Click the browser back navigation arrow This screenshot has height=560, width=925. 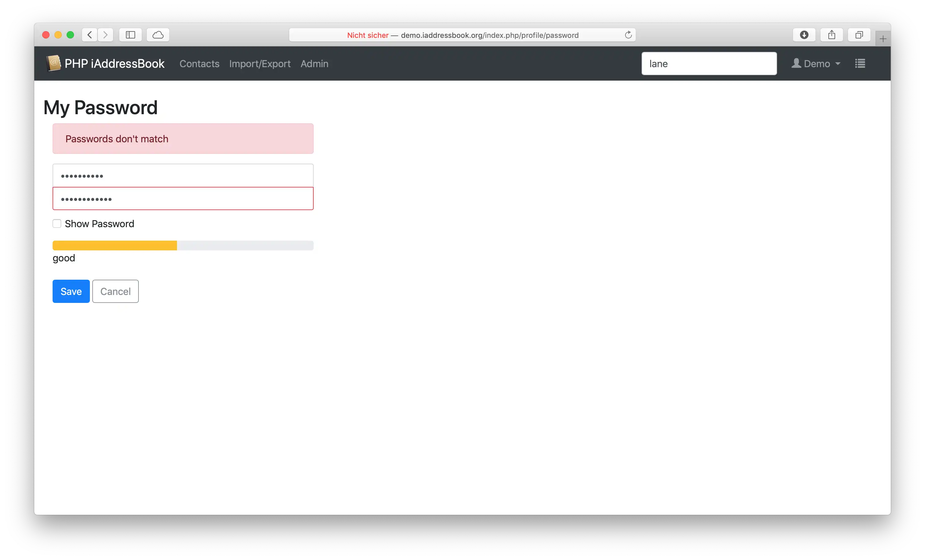click(89, 34)
